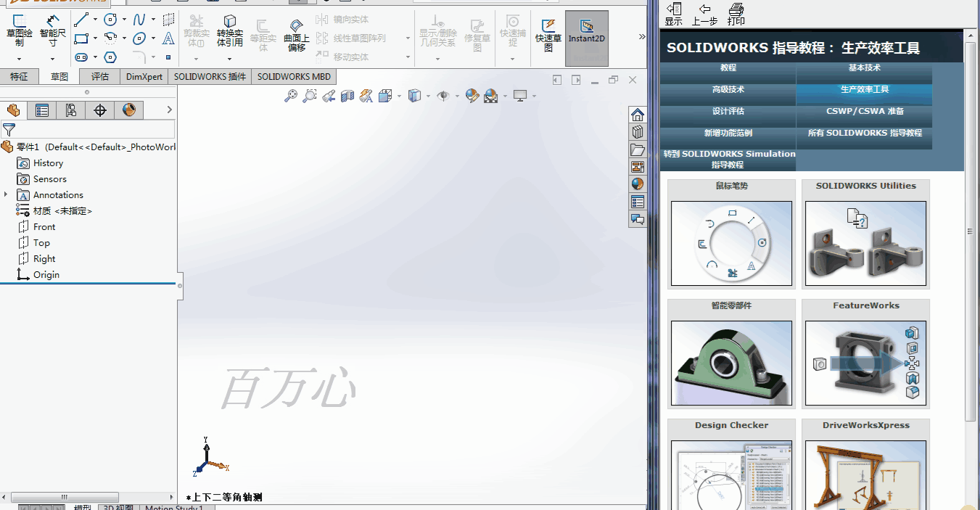Click the Zoom to Area icon

310,95
